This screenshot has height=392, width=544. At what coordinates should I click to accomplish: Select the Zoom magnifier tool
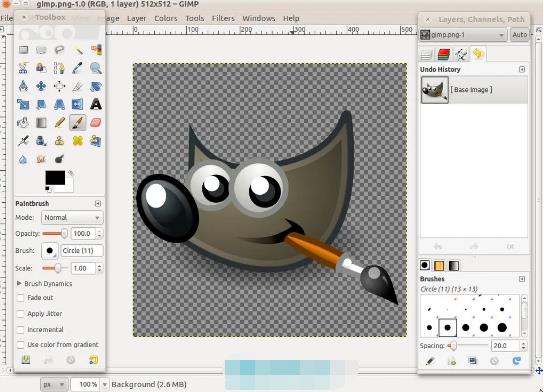pos(96,68)
